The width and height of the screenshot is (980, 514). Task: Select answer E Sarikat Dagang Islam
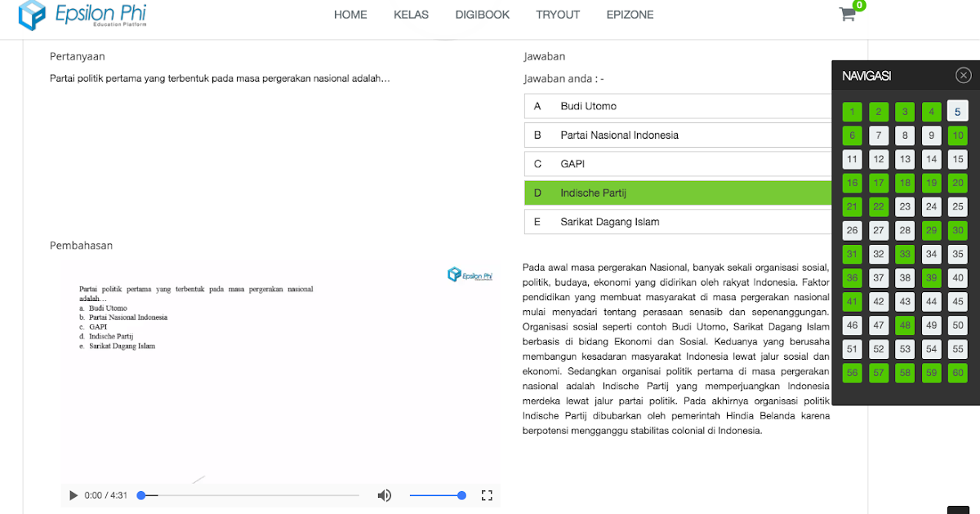pos(678,222)
